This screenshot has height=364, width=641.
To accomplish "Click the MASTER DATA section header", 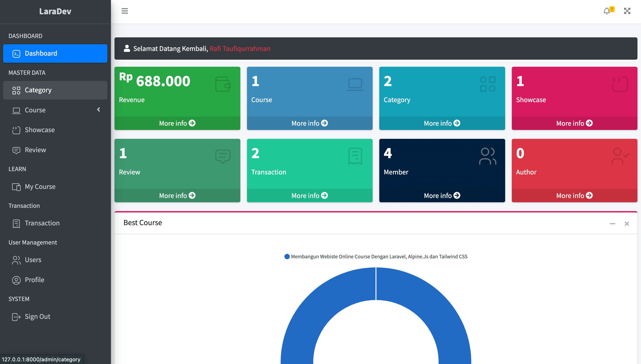I will point(27,73).
